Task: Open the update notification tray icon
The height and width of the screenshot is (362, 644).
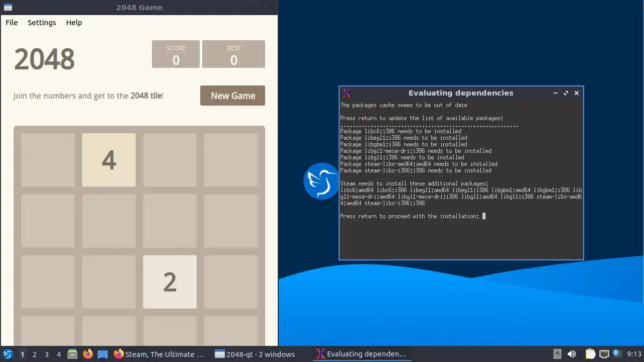Action: click(x=617, y=354)
